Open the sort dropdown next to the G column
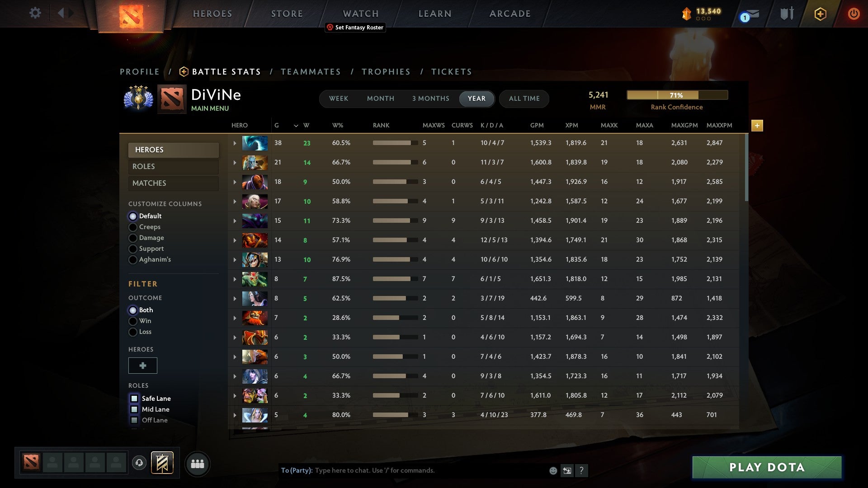 tap(296, 126)
